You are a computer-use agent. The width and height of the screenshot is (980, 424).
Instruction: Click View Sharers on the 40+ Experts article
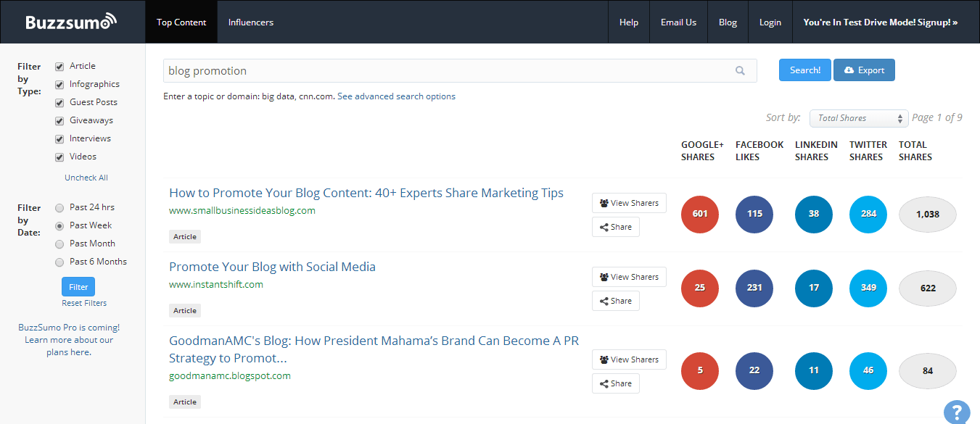pyautogui.click(x=628, y=202)
